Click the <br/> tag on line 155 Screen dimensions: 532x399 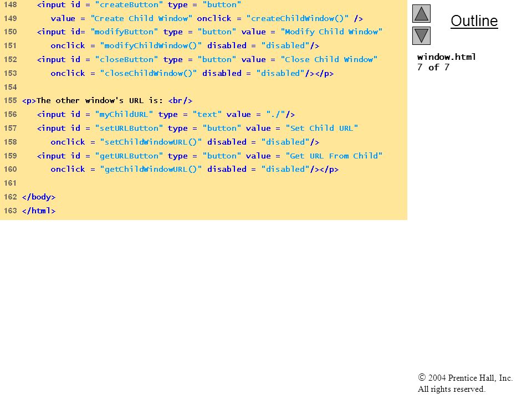(180, 101)
